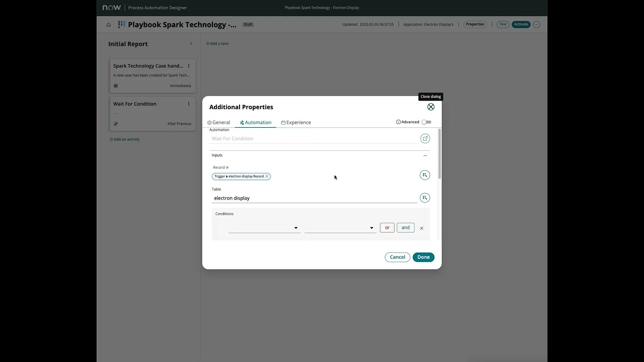Image resolution: width=644 pixels, height=362 pixels.
Task: Toggle the Advanced switch
Action: (x=426, y=122)
